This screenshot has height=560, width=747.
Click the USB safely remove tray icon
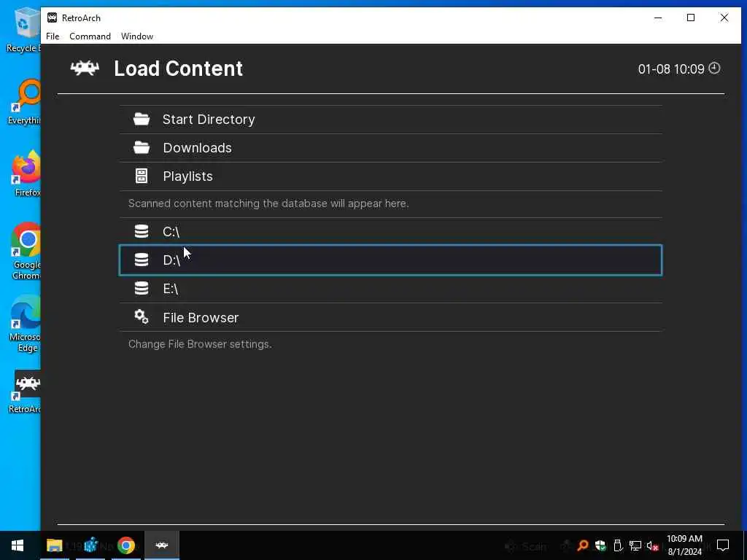618,545
